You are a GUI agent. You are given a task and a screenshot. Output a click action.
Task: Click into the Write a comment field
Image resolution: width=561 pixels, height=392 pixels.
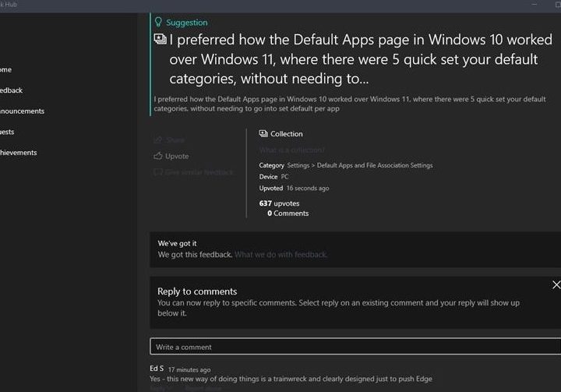click(x=355, y=347)
